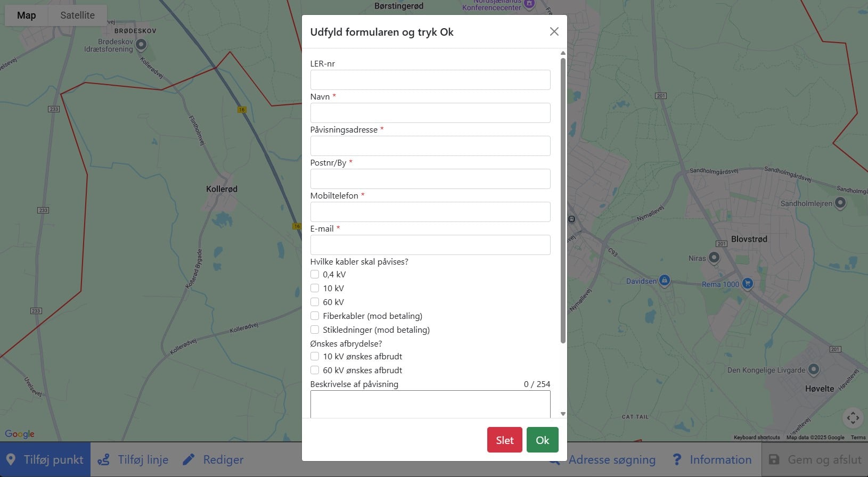Click the Rema 1000 shopping cart marker
The image size is (868, 477).
(x=748, y=283)
